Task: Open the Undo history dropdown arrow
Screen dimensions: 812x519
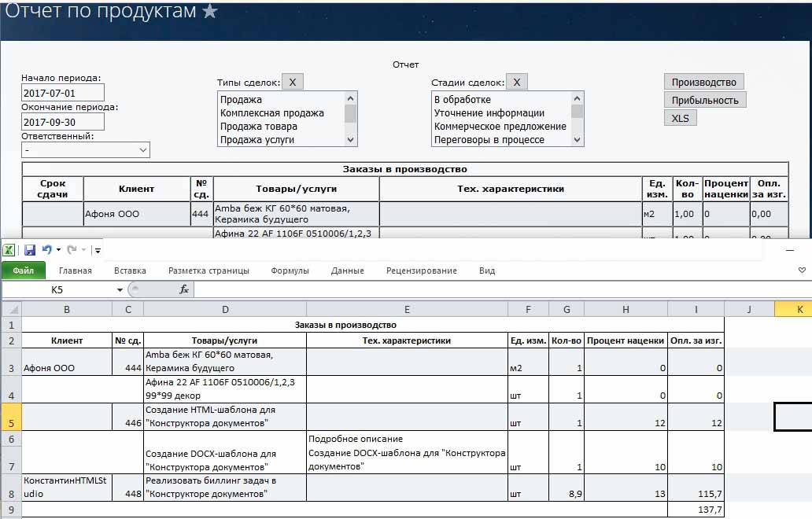Action: [x=58, y=251]
